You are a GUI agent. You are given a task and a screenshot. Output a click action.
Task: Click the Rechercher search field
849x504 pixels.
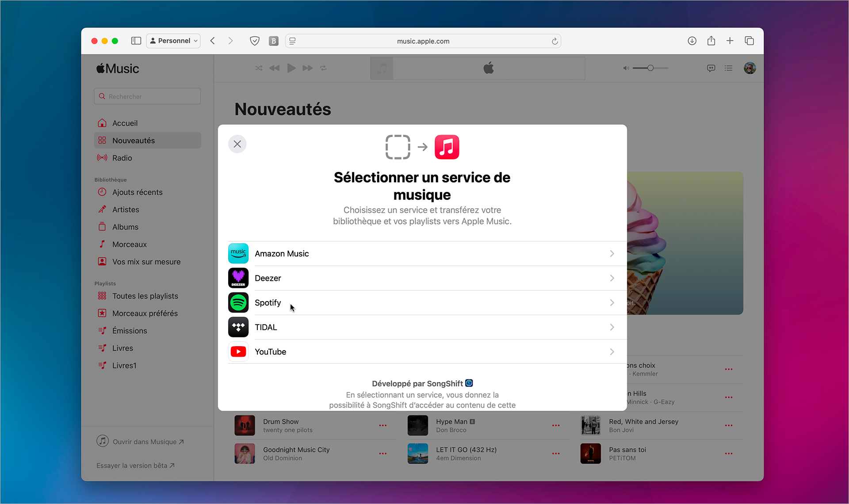(147, 96)
